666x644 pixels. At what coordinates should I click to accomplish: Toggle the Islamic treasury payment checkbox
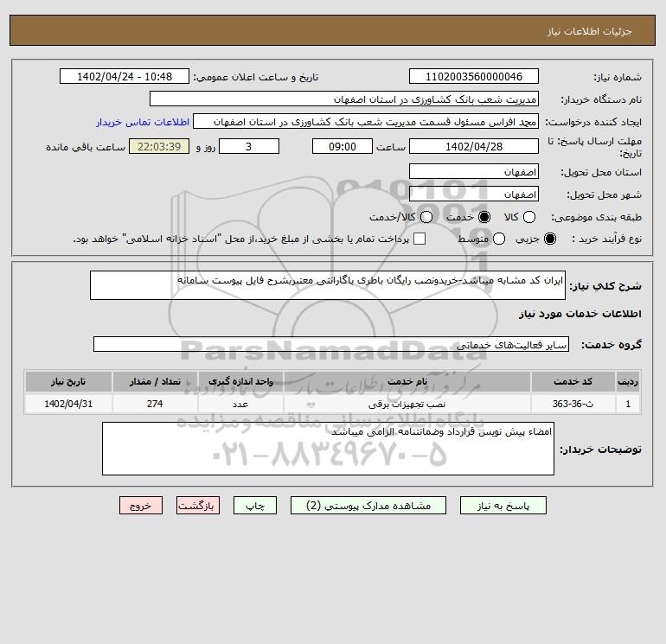click(419, 239)
